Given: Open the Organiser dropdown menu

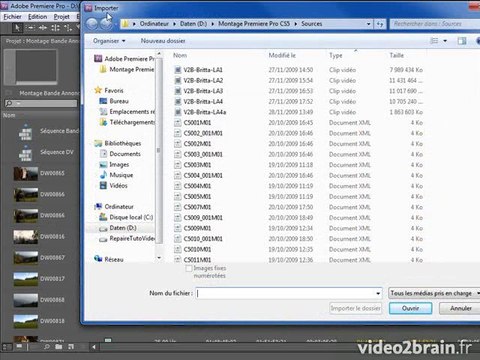Looking at the screenshot, I should point(109,41).
